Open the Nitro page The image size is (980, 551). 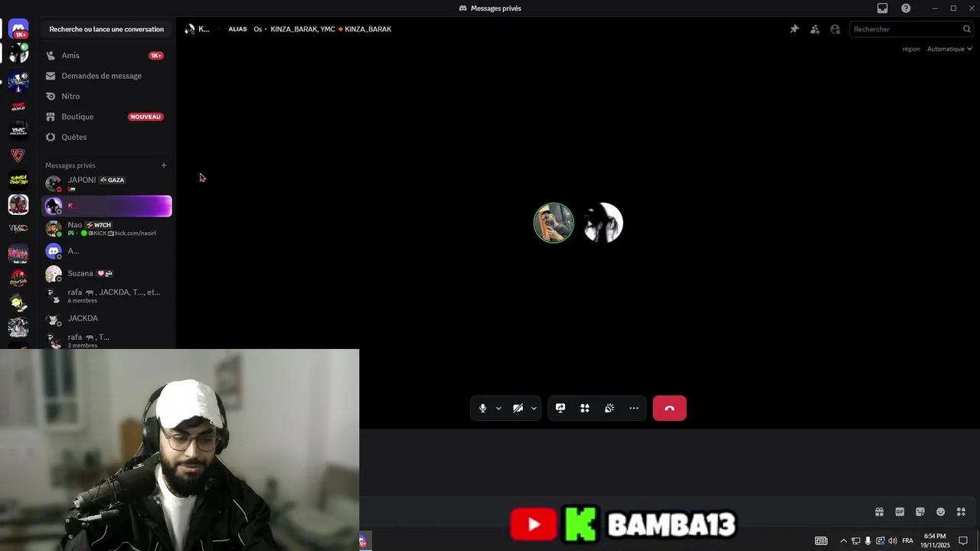tap(106, 96)
